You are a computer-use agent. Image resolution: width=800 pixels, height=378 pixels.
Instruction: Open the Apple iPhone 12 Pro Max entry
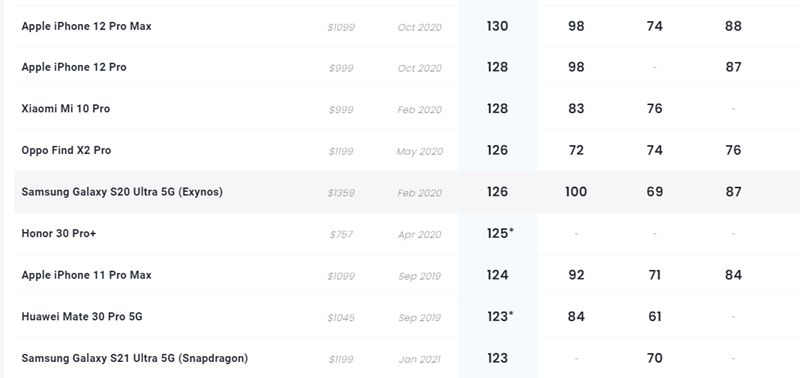click(86, 26)
